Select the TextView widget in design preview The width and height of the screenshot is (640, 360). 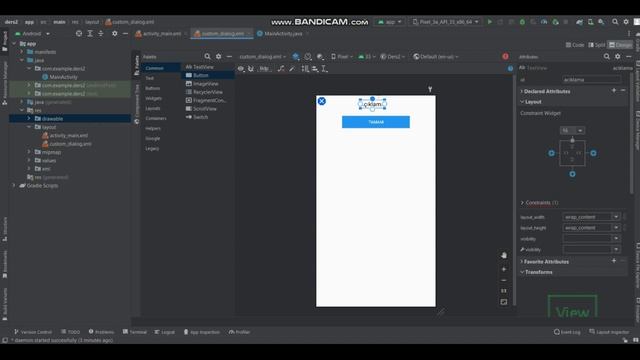[372, 104]
